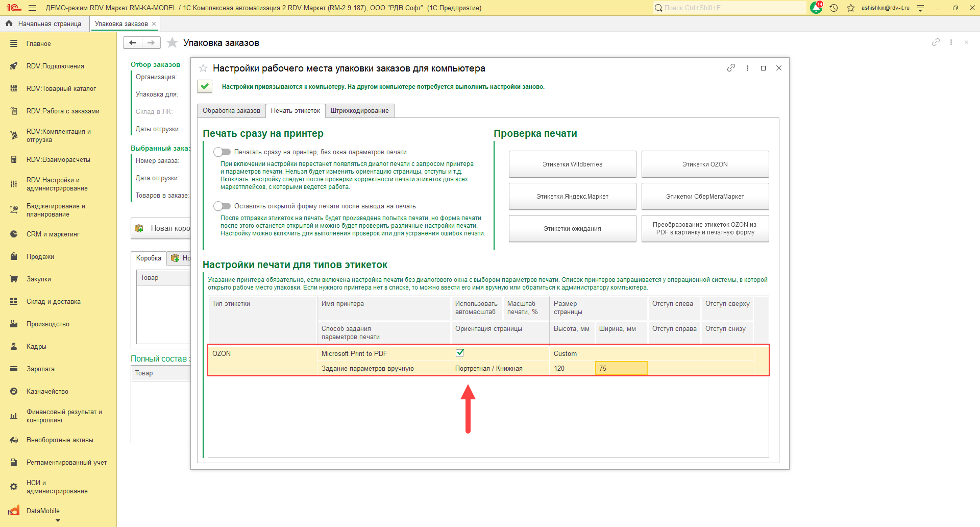Click the back navigation arrow
The height and width of the screenshot is (527, 980).
[x=133, y=43]
